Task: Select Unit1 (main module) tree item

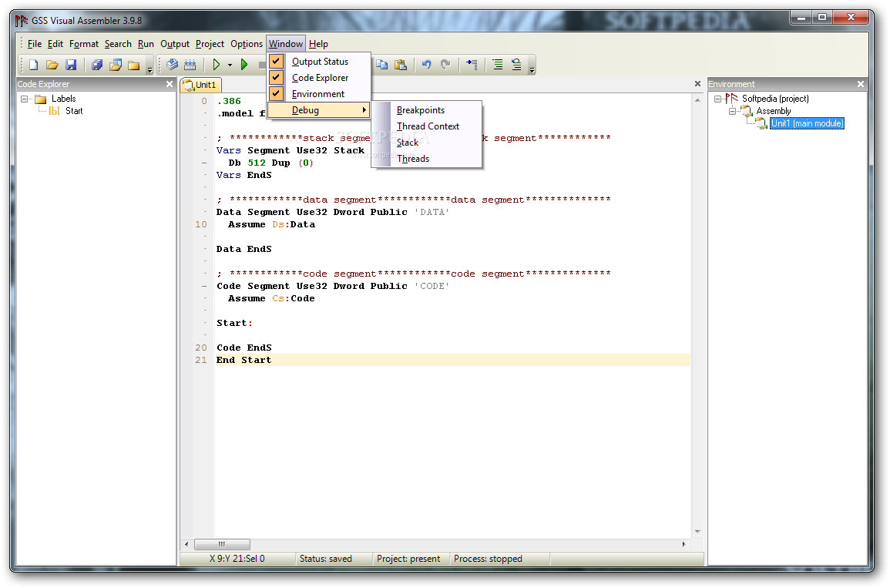Action: pos(807,123)
